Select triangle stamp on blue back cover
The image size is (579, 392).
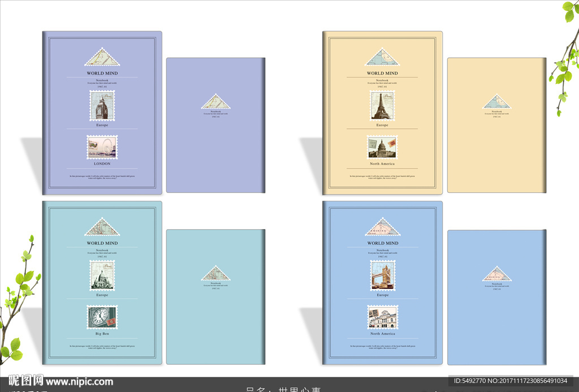pyautogui.click(x=497, y=274)
